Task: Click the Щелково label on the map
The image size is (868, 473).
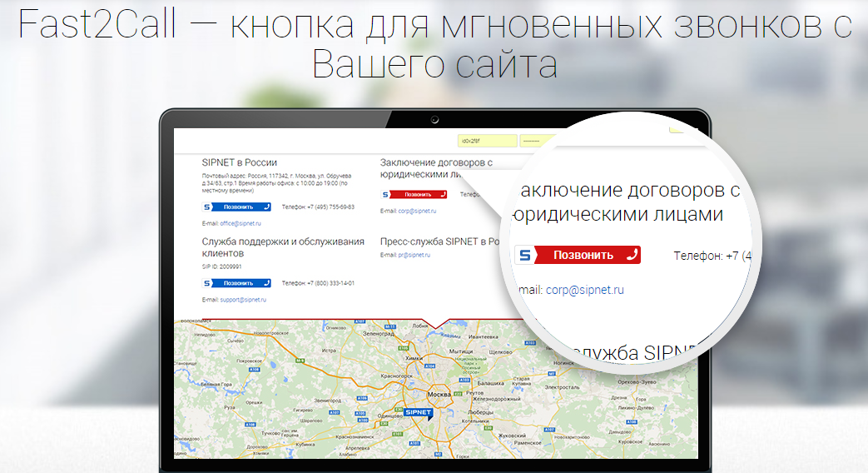Action: [500, 351]
